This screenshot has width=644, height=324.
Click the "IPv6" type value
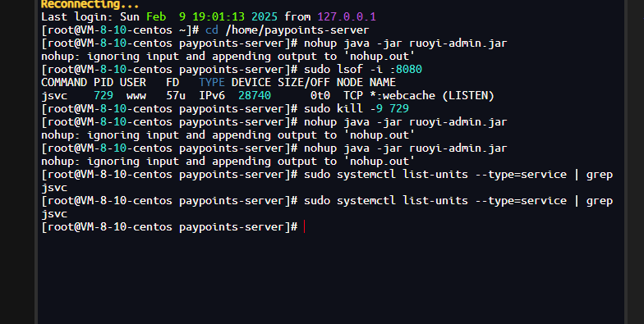(212, 95)
